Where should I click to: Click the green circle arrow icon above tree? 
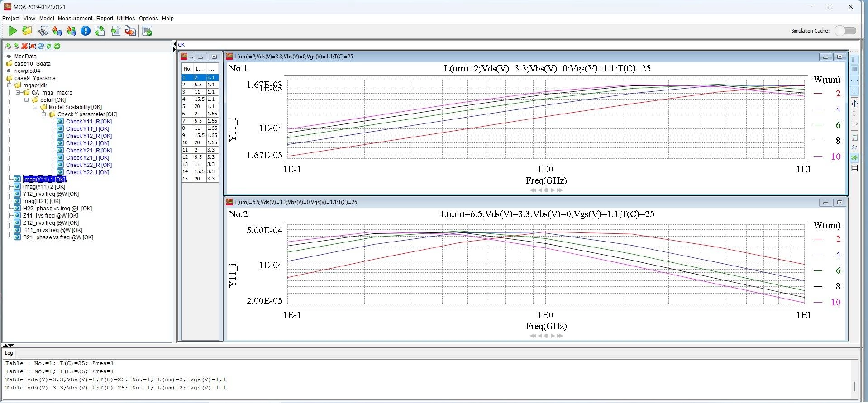click(x=57, y=46)
